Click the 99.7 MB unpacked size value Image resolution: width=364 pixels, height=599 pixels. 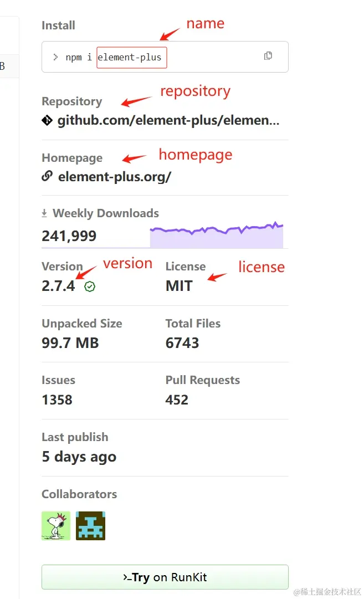(70, 342)
